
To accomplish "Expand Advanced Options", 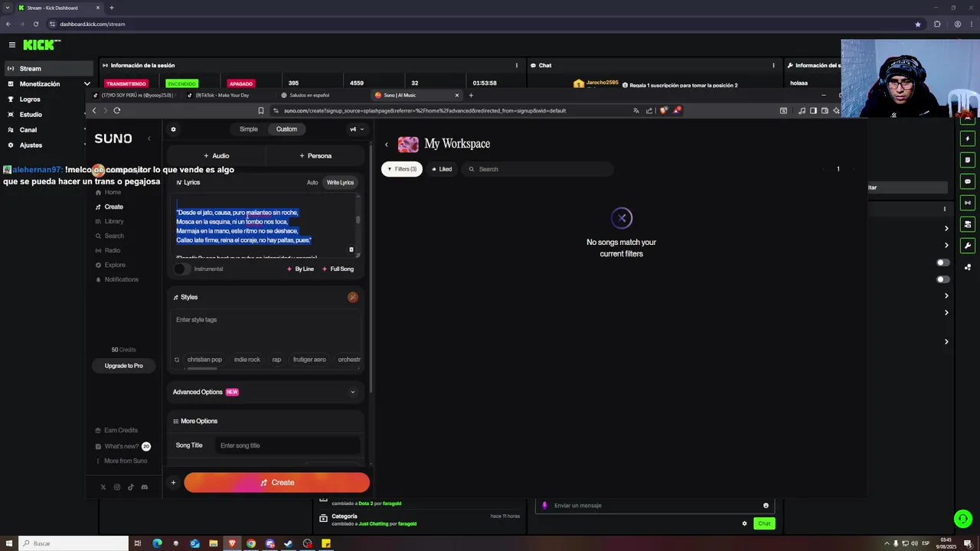I will (265, 392).
